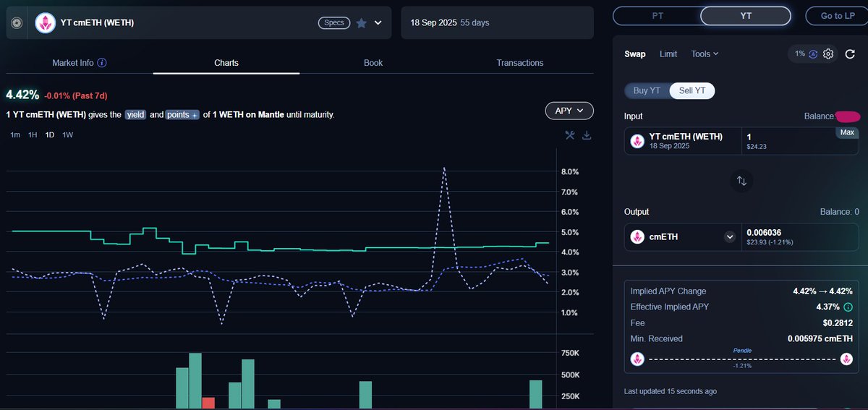Click the 1% slippage value
868x410 pixels.
coord(800,54)
